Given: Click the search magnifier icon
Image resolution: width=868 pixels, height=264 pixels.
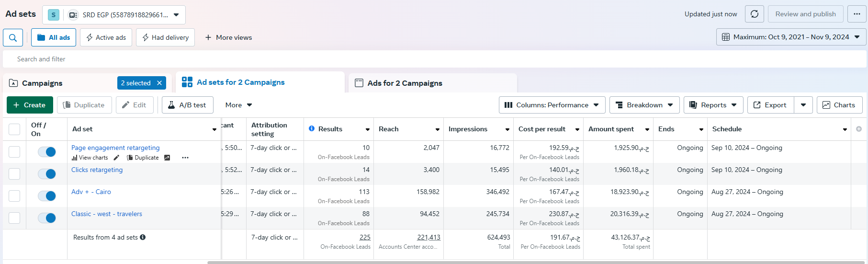Looking at the screenshot, I should (13, 37).
